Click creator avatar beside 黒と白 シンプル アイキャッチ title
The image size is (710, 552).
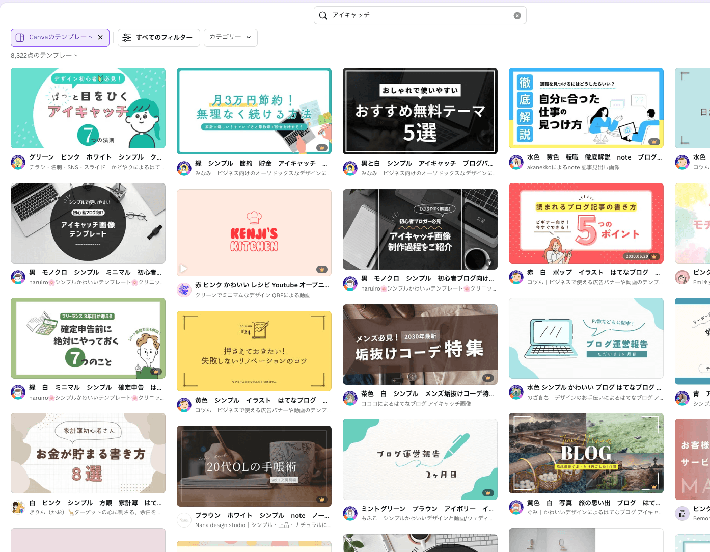coord(350,168)
